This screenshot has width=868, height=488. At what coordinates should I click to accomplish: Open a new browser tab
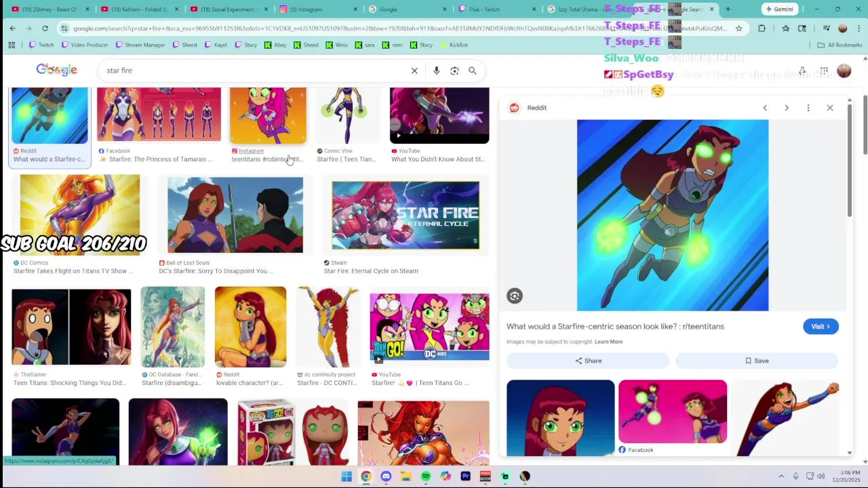tap(728, 9)
